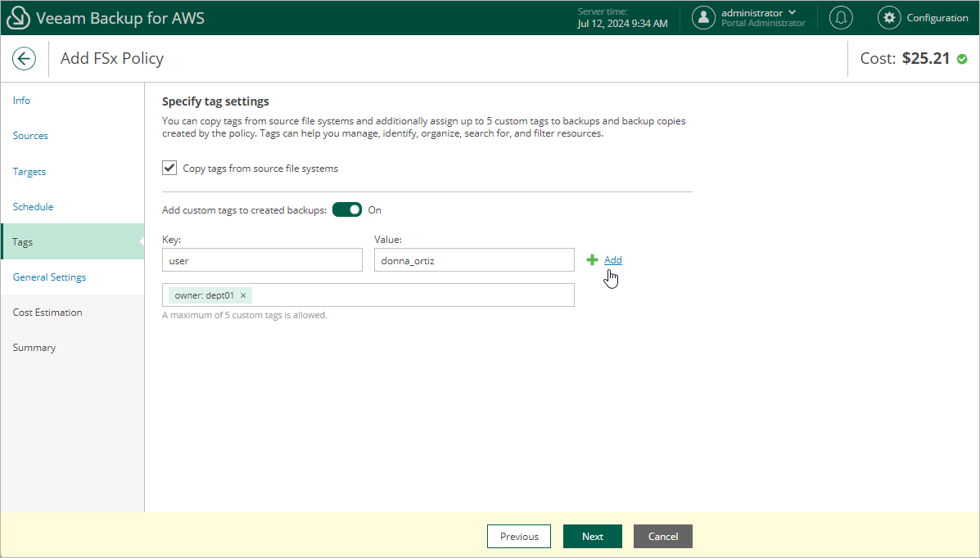Click the green plus icon beside Add
This screenshot has width=980, height=558.
coord(593,260)
